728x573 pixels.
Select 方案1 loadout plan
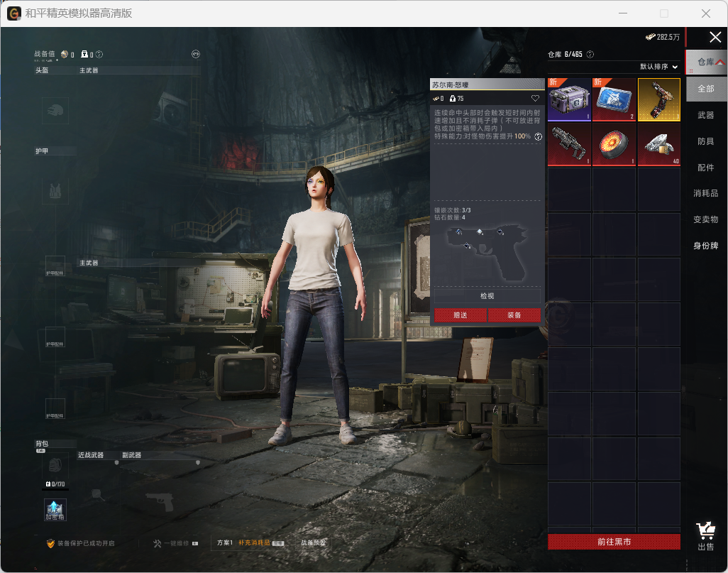tap(225, 542)
